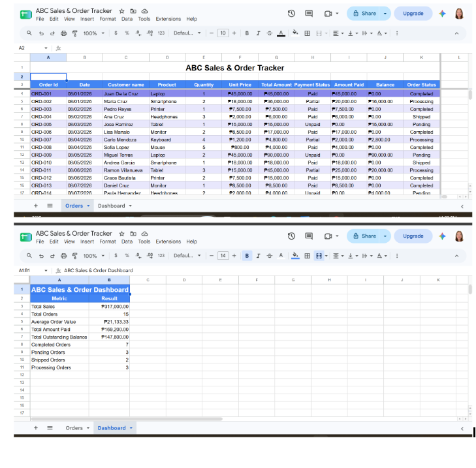Open Borders tool in the lower Dashboard window
Screen dimensions: 476x468
pyautogui.click(x=308, y=256)
